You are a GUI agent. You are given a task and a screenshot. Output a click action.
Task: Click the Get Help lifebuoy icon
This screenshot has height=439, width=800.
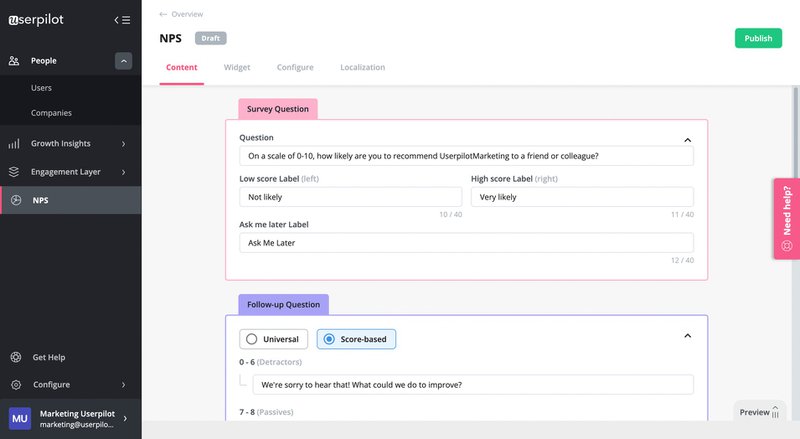point(14,357)
